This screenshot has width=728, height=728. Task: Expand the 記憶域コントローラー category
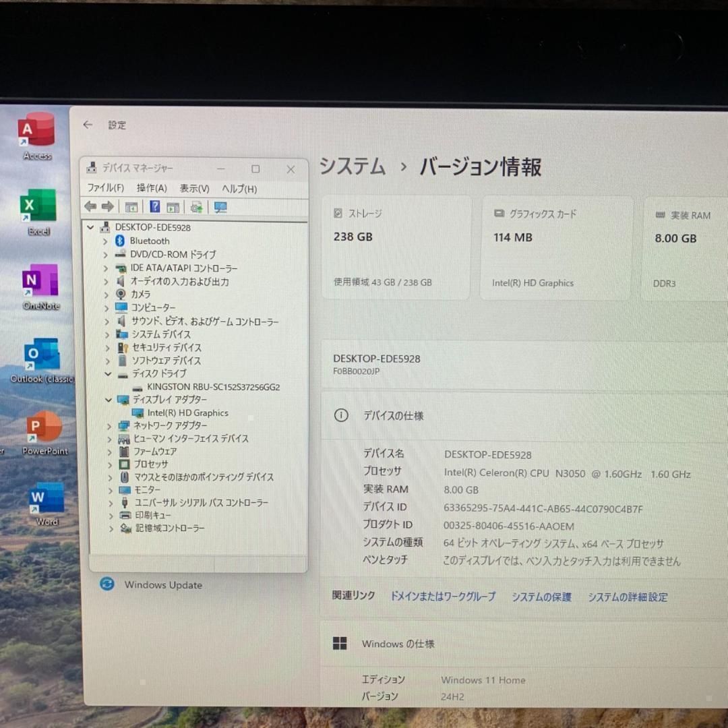pyautogui.click(x=111, y=528)
